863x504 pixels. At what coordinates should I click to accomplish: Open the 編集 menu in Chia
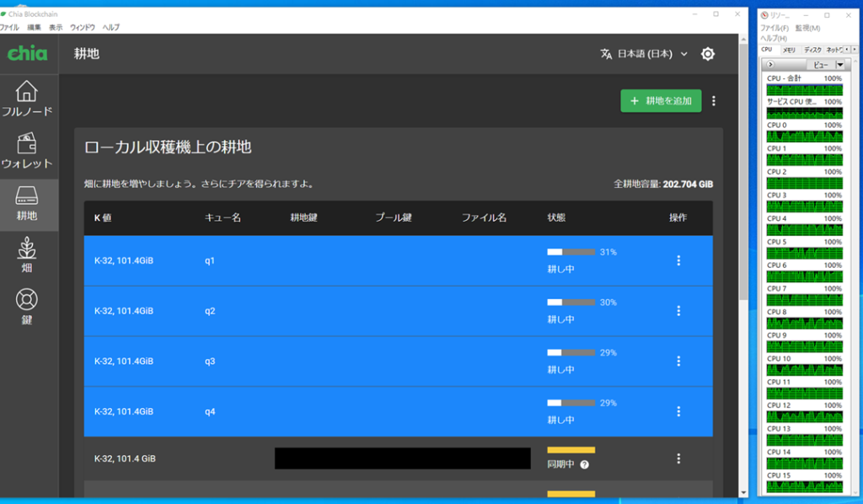pos(34,27)
